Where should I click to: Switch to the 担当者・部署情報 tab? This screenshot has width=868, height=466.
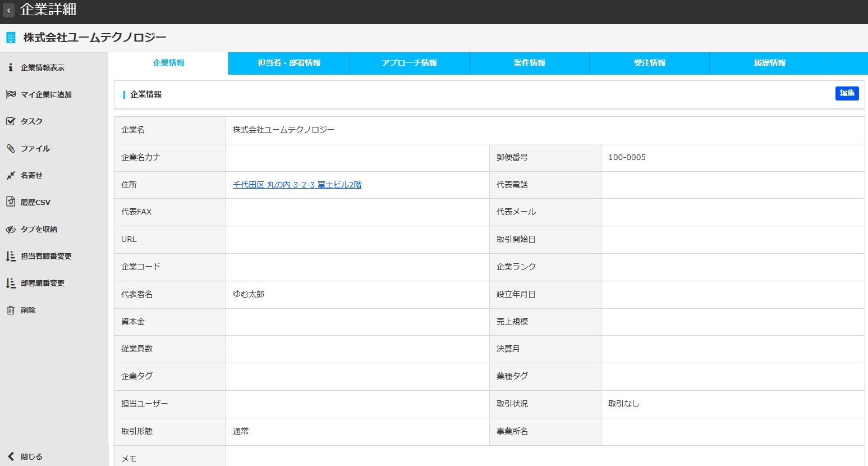tap(289, 63)
